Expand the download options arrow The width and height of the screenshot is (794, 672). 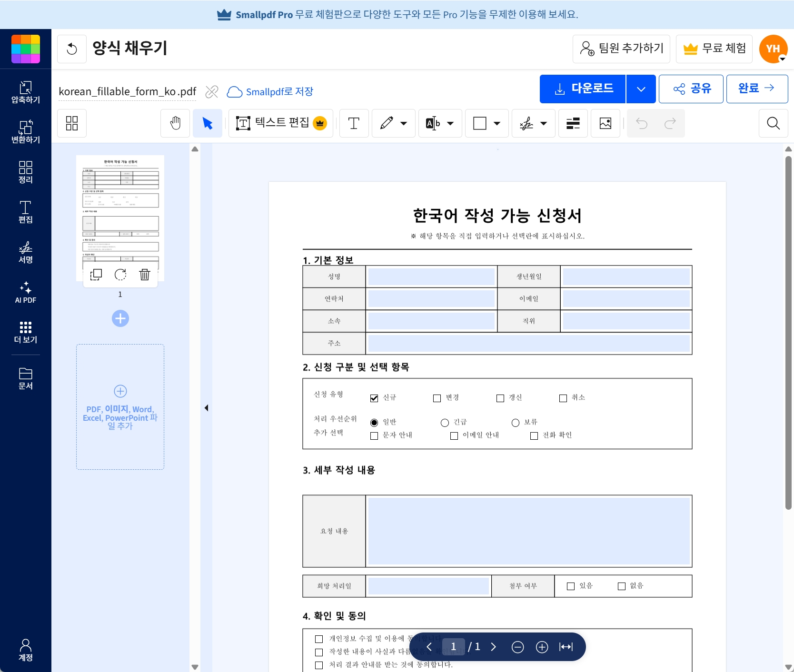point(641,89)
